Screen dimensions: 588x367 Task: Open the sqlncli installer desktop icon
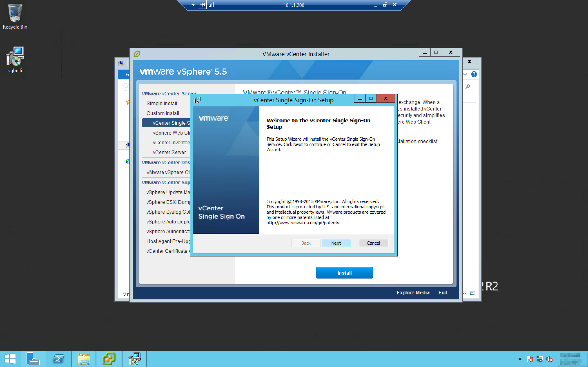click(15, 60)
